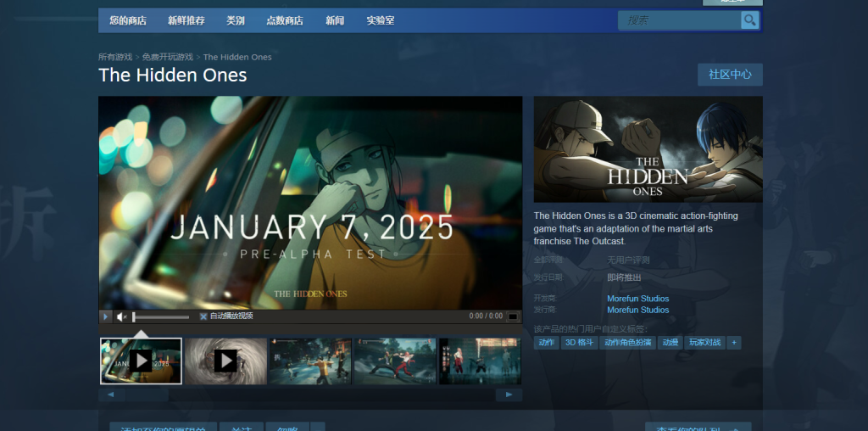Go to 所有游戏 breadcrumb
The width and height of the screenshot is (868, 431).
[x=115, y=57]
